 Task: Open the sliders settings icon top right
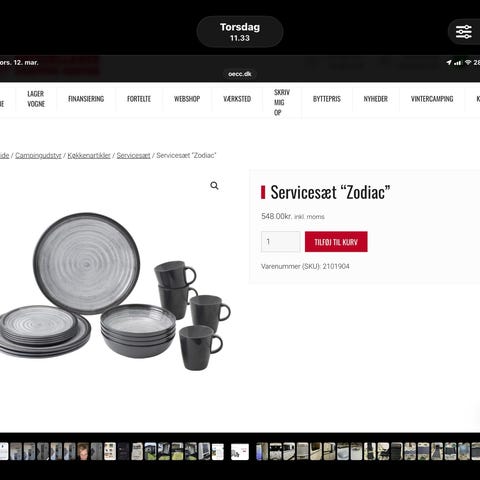coord(464,32)
